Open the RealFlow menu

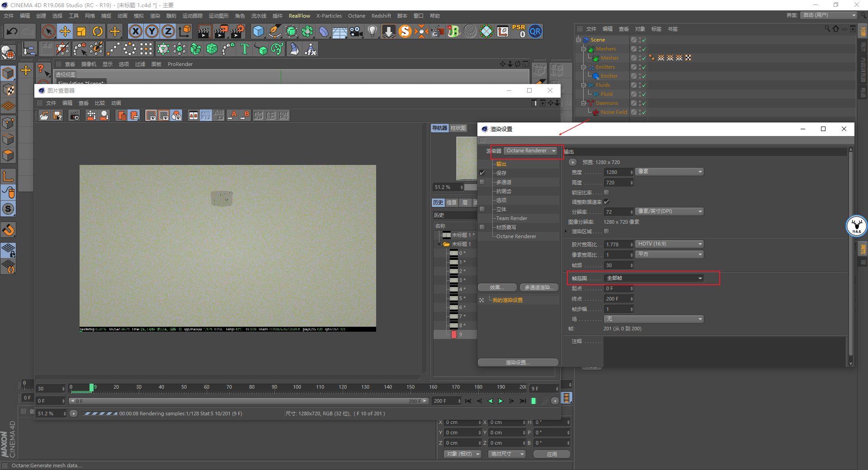tap(299, 16)
